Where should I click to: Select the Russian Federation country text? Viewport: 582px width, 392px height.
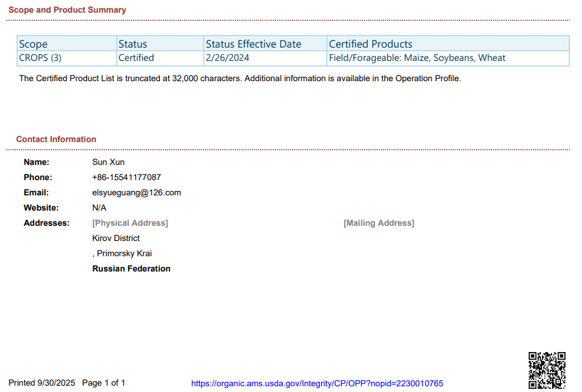(131, 269)
